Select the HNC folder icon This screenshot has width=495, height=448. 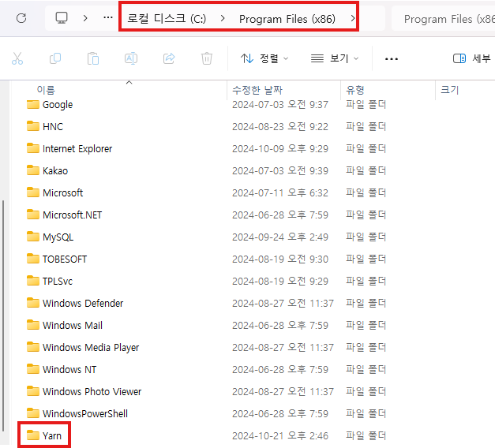tap(33, 126)
